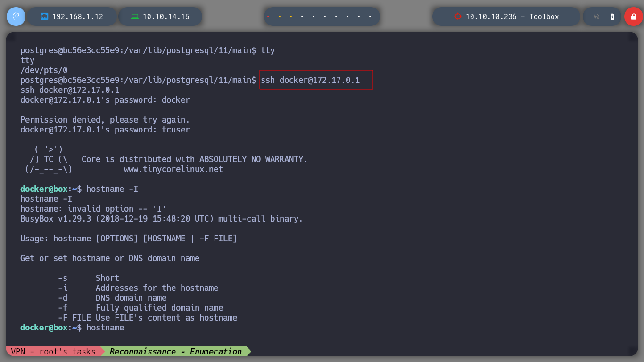Screen dimensions: 644x362
Task: Click the "BusyBox v1.29.3" version line
Action: point(162,219)
